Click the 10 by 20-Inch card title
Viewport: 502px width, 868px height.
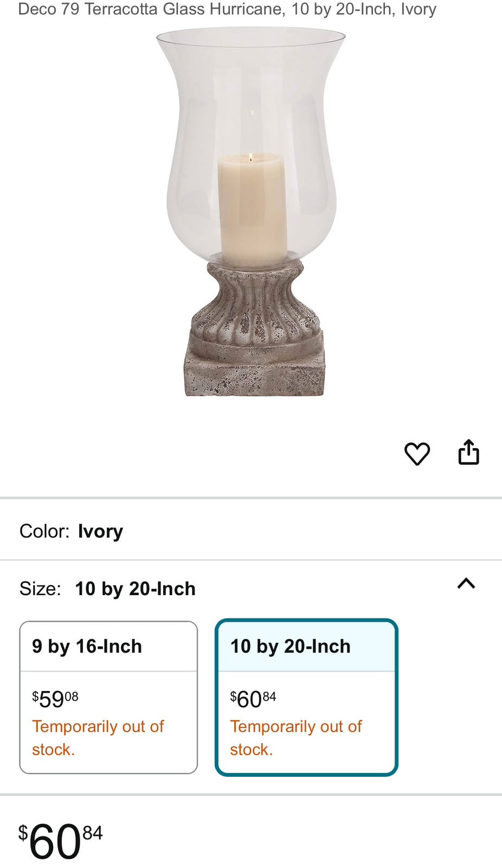(x=290, y=646)
